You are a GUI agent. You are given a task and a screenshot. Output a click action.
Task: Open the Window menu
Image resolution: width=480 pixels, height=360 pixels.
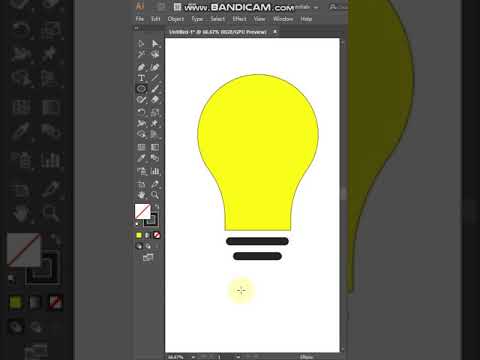coord(283,19)
